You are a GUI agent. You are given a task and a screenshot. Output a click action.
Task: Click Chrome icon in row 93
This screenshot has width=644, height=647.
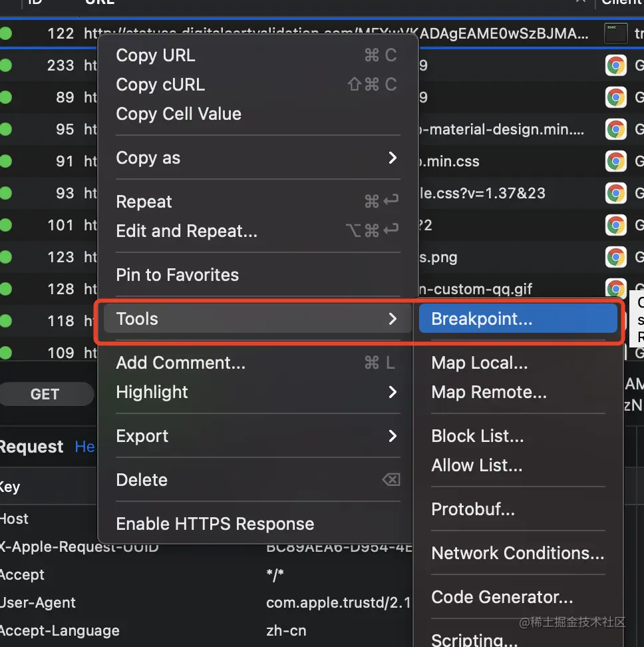click(x=616, y=193)
